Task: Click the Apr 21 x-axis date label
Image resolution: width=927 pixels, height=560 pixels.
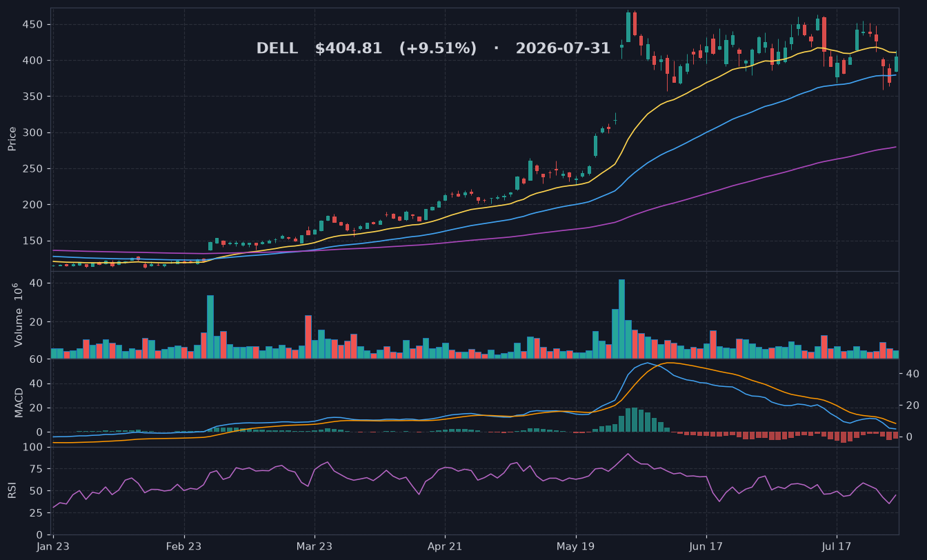Action: click(445, 546)
